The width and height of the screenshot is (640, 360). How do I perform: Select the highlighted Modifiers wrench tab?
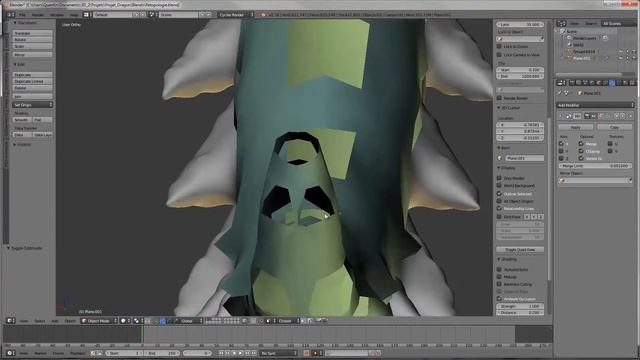[612, 83]
